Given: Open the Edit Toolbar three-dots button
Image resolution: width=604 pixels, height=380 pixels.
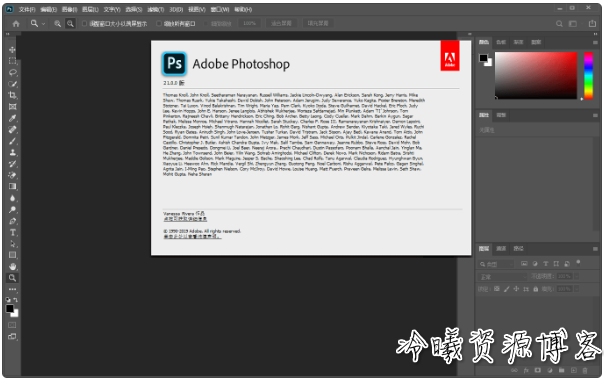Looking at the screenshot, I should (x=12, y=289).
